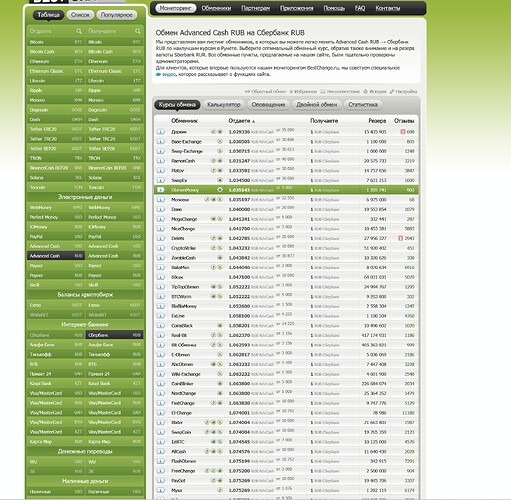
Task: Open Обменники in top navigation
Action: [216, 8]
